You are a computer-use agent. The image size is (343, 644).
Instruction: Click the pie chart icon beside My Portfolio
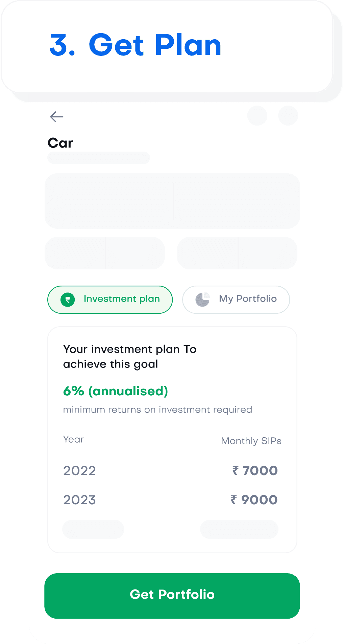pos(202,299)
